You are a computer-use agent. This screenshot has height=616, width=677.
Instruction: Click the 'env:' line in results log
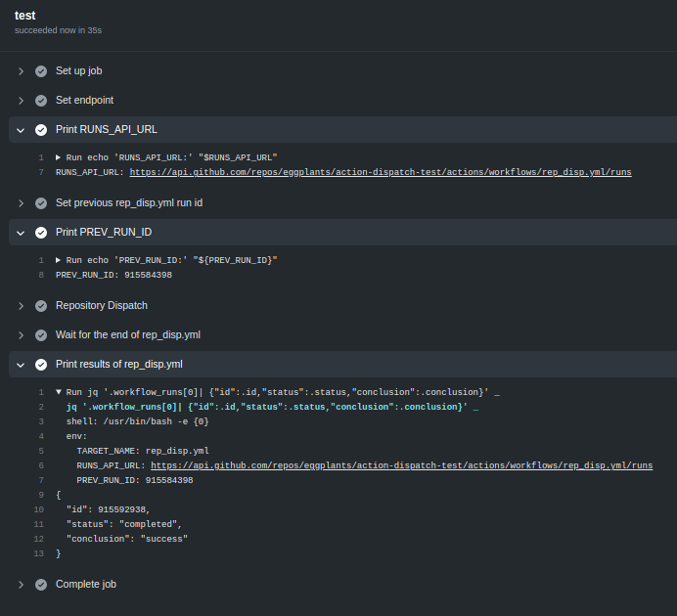click(x=76, y=436)
